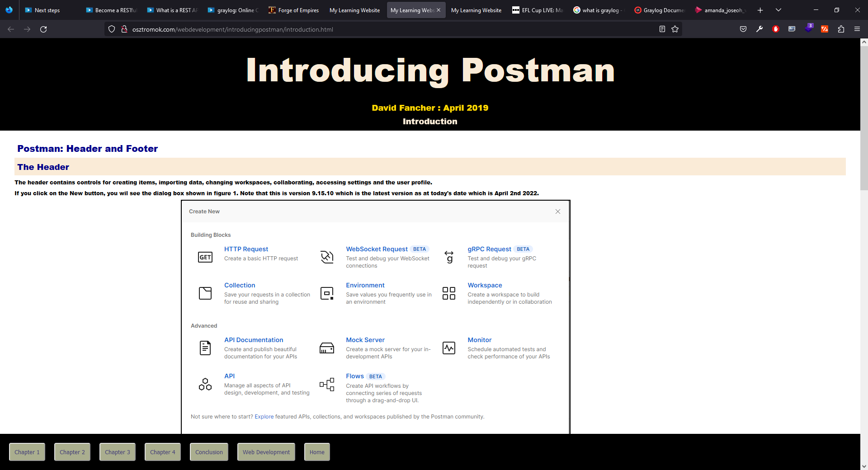Open the tracking protection shield icon

coord(112,29)
